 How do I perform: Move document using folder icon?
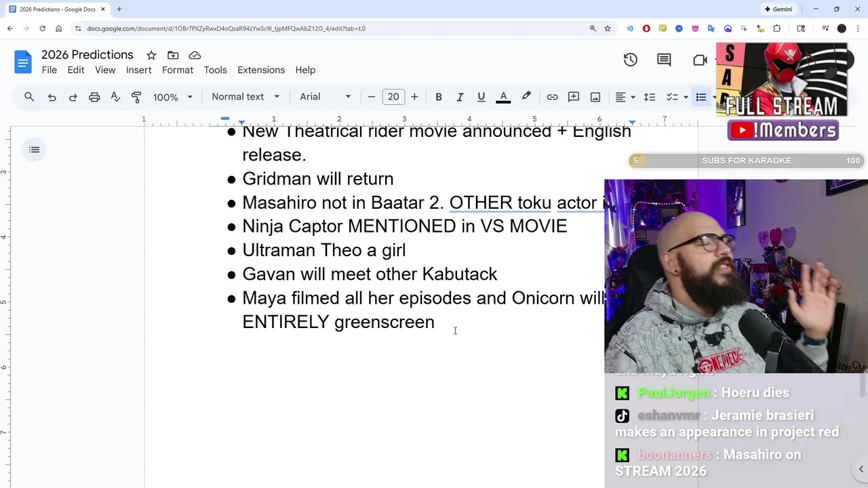pos(173,55)
